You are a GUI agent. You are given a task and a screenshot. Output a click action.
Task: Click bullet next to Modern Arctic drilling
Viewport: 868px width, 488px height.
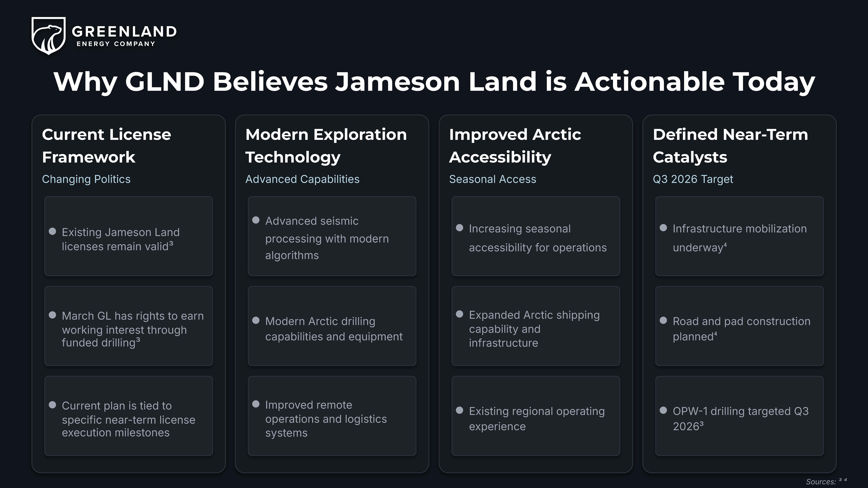coord(256,320)
